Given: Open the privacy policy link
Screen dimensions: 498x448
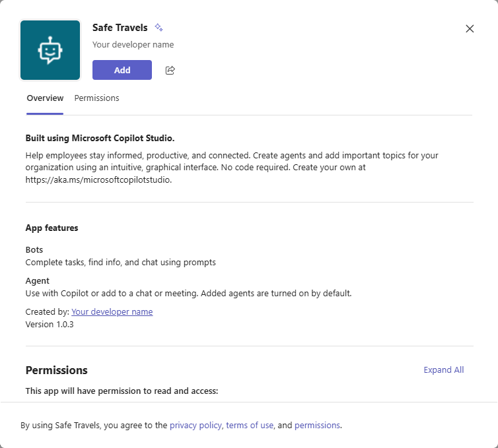Looking at the screenshot, I should (x=196, y=426).
